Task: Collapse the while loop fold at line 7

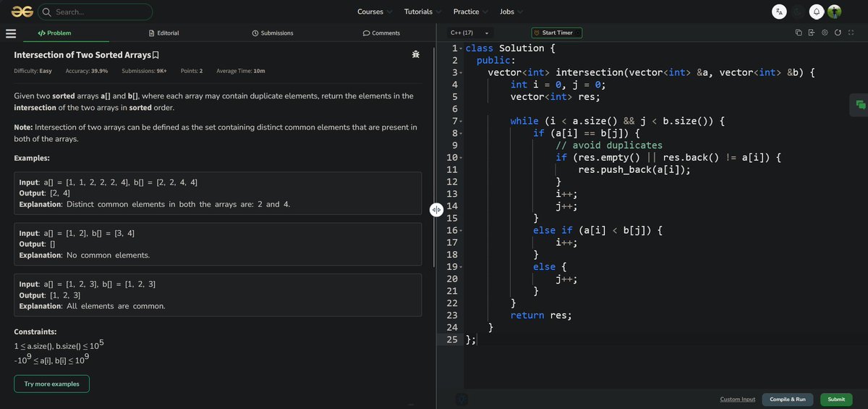Action: coord(461,121)
